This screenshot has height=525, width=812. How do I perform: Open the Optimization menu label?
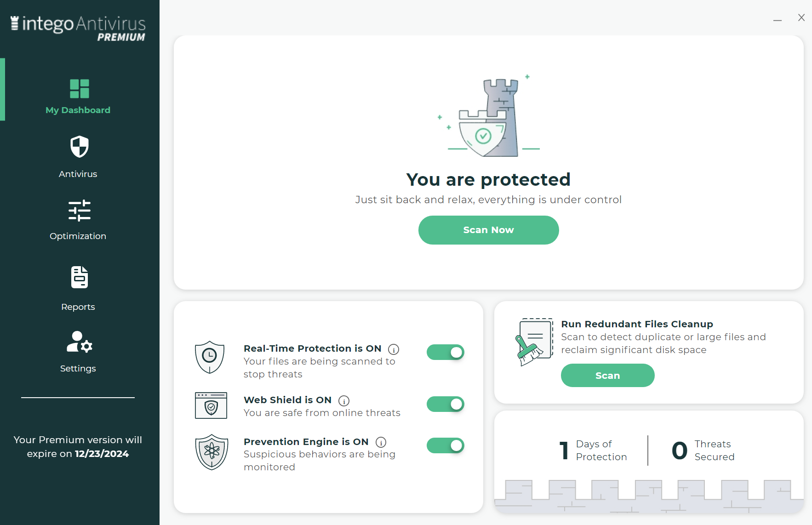pyautogui.click(x=78, y=236)
